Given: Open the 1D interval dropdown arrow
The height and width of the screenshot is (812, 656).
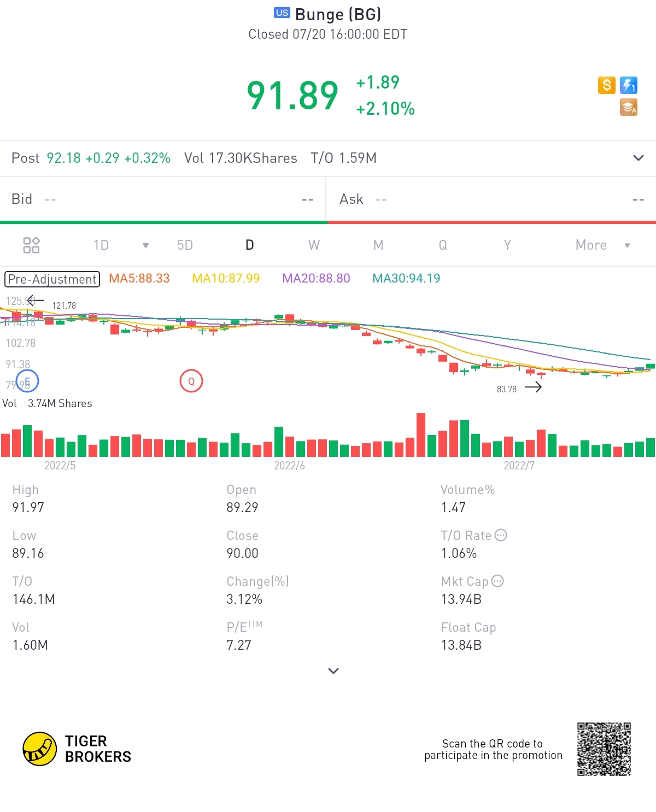Looking at the screenshot, I should pos(145,245).
